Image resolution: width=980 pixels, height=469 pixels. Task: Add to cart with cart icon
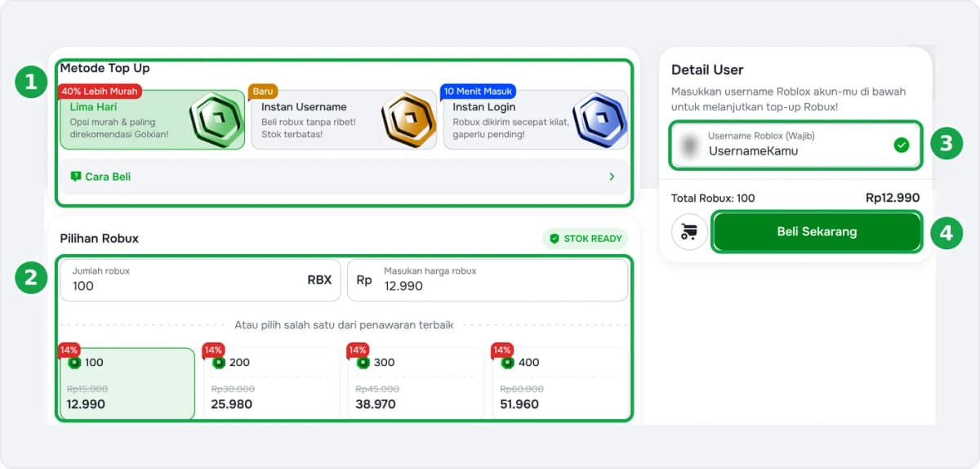[x=689, y=232]
